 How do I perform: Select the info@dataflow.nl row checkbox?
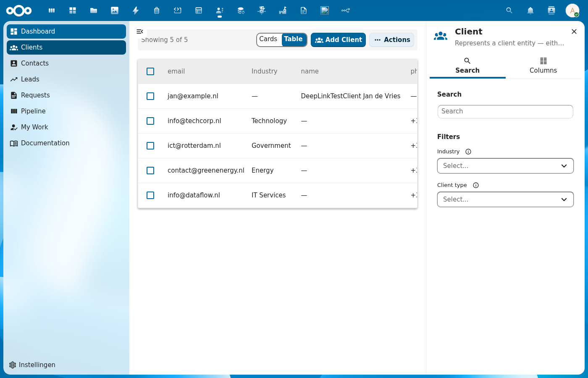[150, 195]
